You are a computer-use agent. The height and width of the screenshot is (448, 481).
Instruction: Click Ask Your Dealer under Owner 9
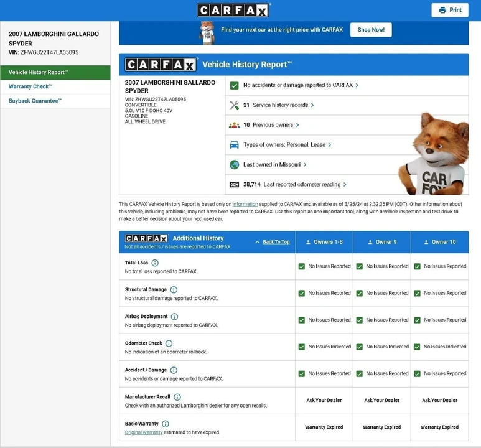click(382, 401)
